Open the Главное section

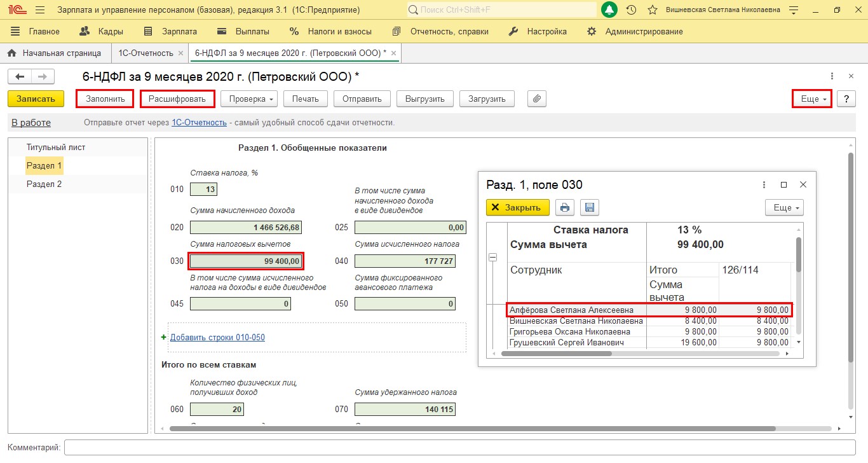35,31
